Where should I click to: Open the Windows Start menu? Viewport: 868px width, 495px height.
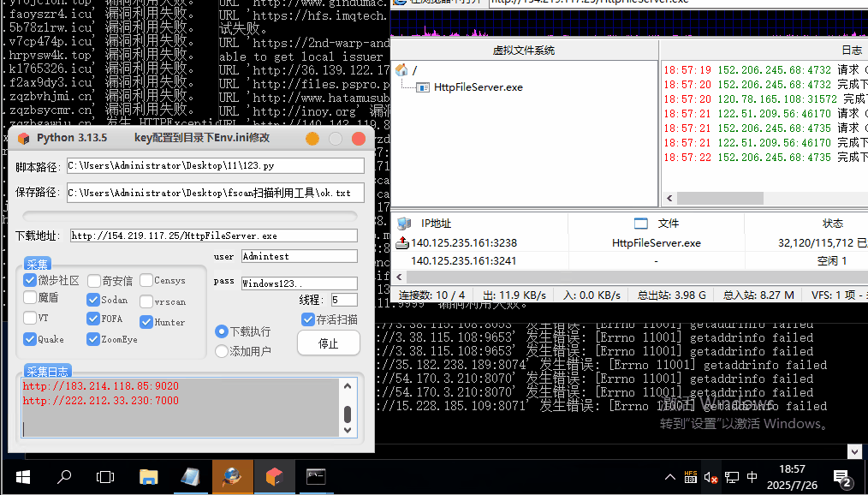(23, 477)
